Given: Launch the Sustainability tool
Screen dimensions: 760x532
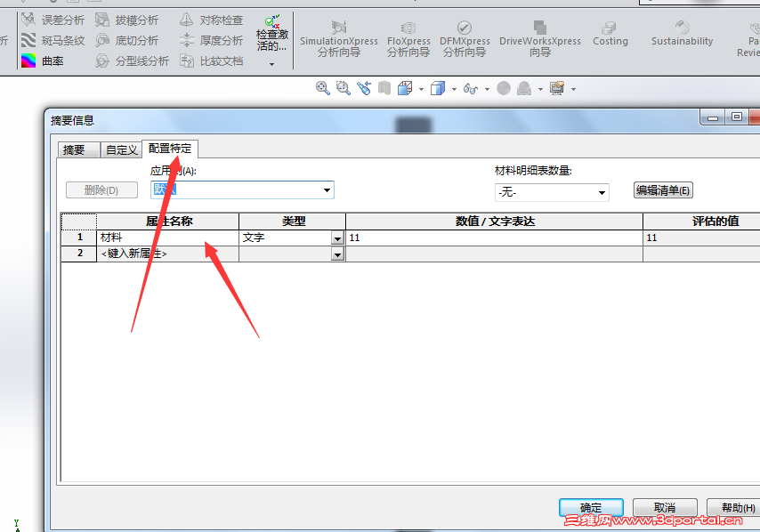Looking at the screenshot, I should pyautogui.click(x=682, y=37).
